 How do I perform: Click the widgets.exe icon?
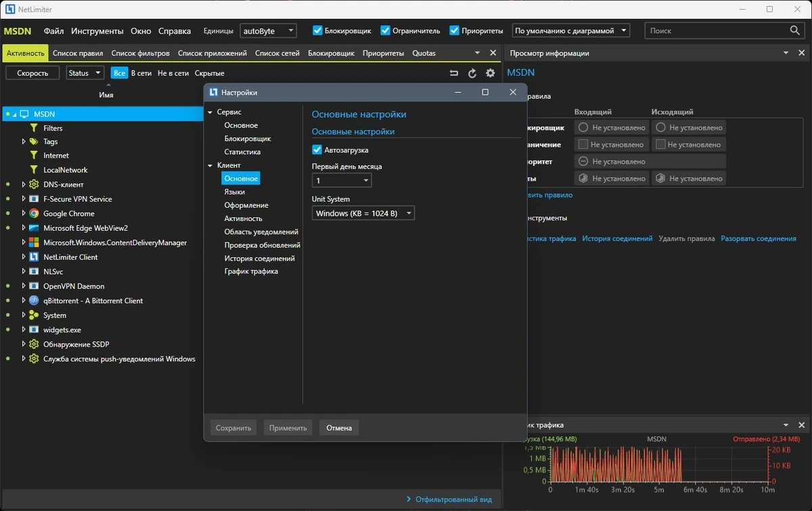pos(34,330)
